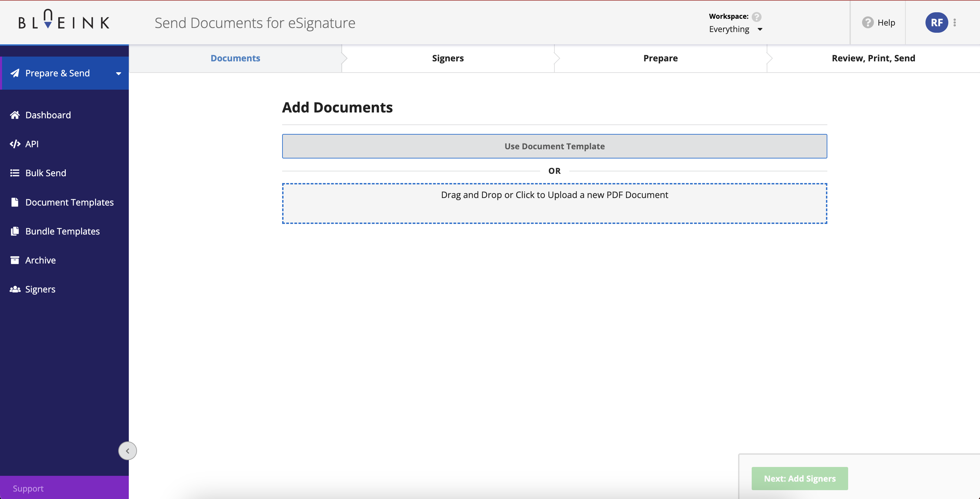Open the RF user avatar menu
980x499 pixels.
click(x=937, y=22)
